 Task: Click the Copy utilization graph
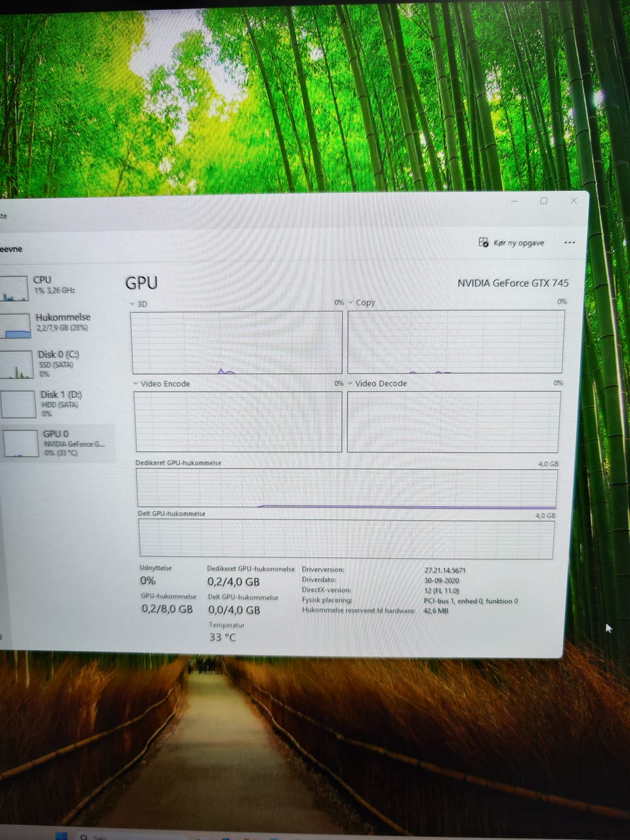[x=455, y=342]
